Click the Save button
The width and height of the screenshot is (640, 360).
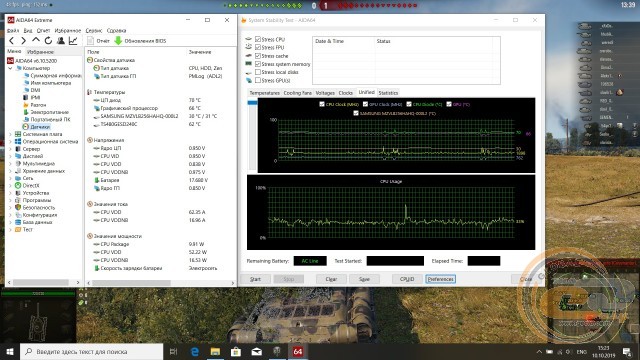coord(364,279)
